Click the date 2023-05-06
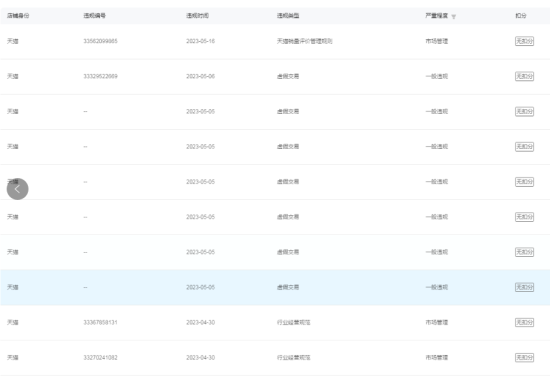 200,76
